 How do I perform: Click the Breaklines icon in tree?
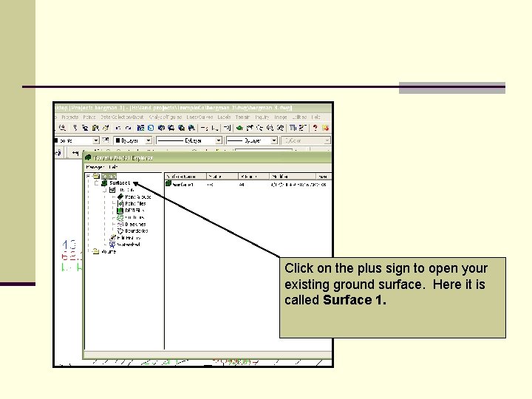pos(120,224)
